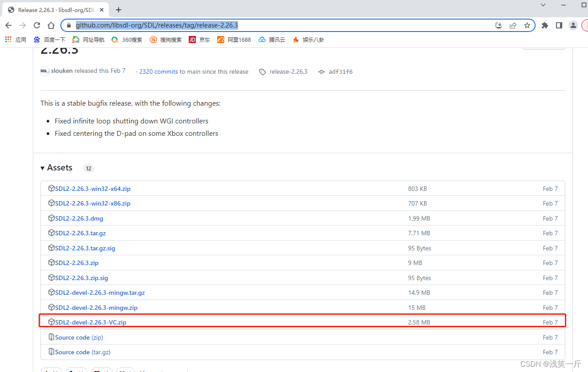This screenshot has height=372, width=588.
Task: Open the 腾讯云 bookmark
Action: pyautogui.click(x=272, y=40)
